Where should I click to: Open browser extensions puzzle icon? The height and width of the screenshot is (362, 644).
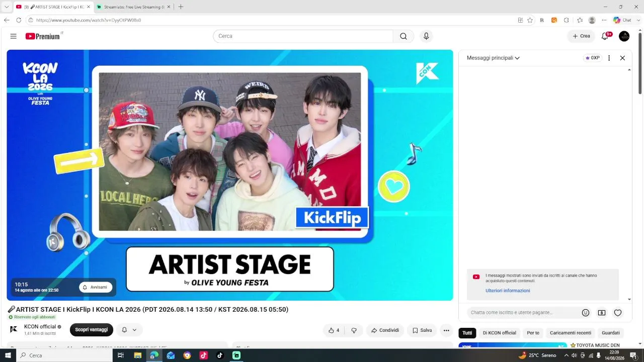coord(566,20)
